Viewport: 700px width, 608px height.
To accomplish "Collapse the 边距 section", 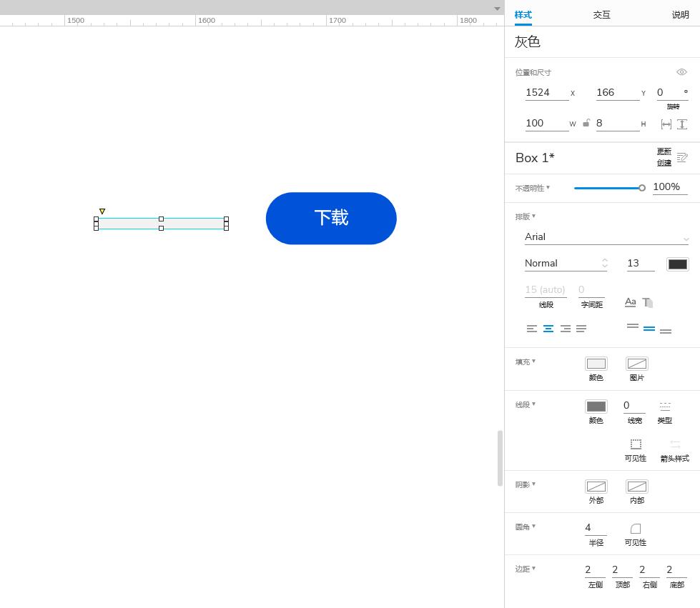I will pos(526,568).
